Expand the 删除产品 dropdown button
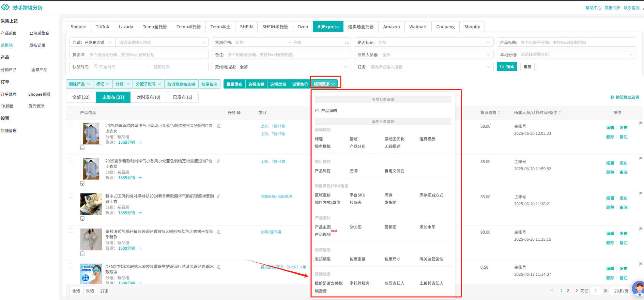The width and height of the screenshot is (644, 300). 79,84
